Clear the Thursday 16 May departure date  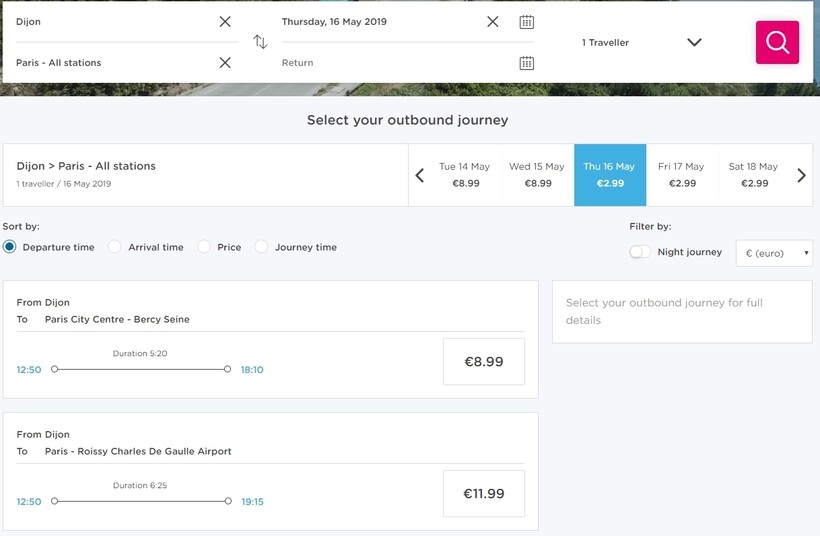pos(492,22)
